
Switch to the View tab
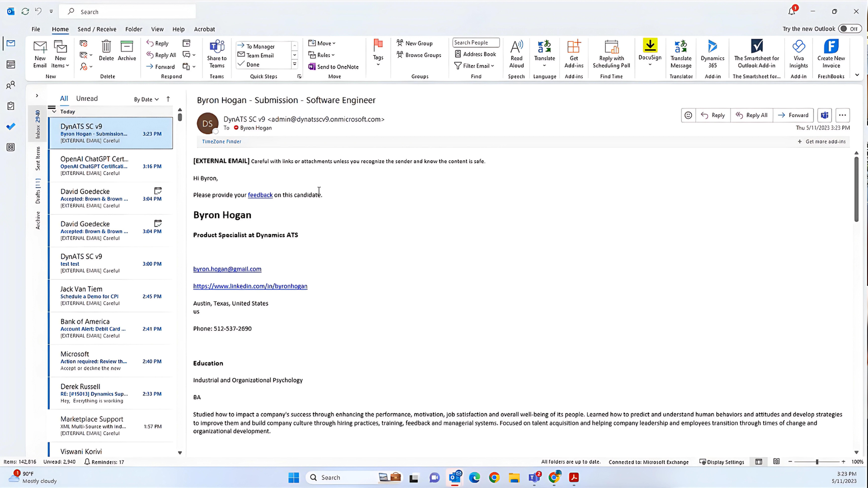coord(157,29)
